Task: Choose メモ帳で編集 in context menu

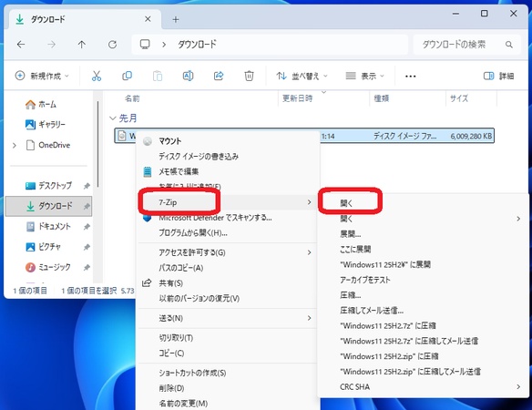Action: (228, 171)
